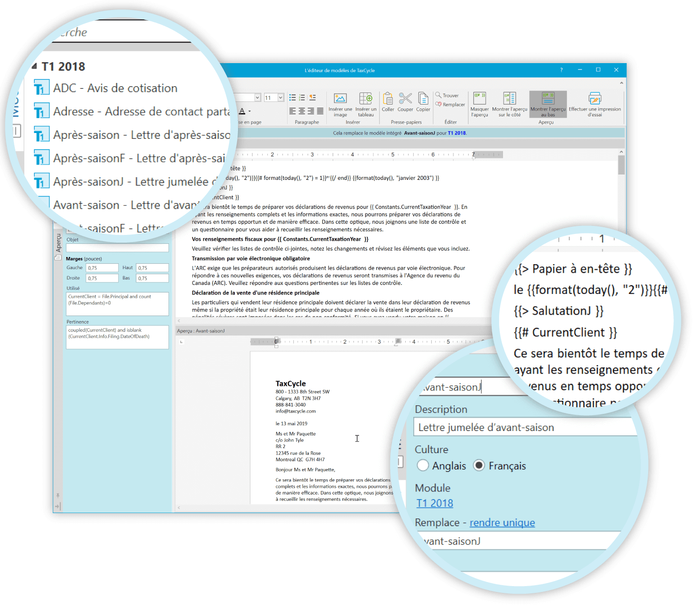Select Avant-saison - Lettre d'avant template

[x=126, y=205]
